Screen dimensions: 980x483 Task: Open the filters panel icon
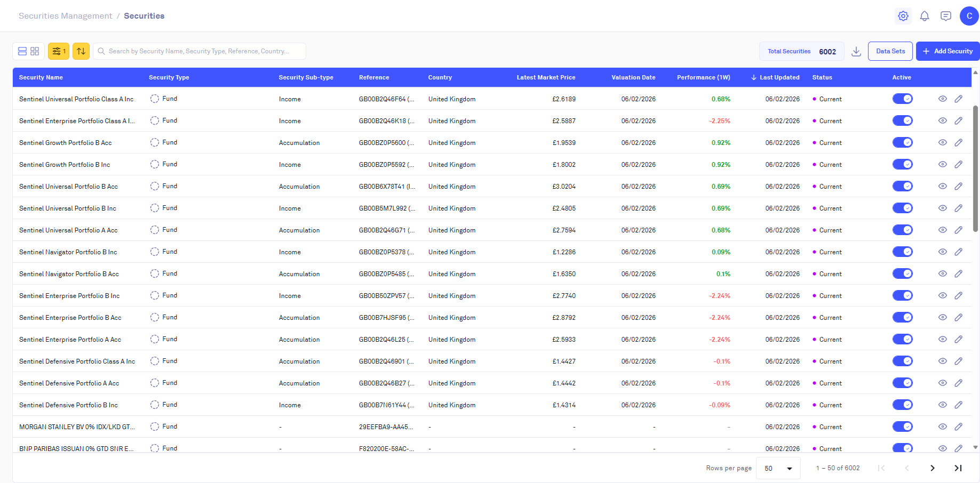click(59, 51)
